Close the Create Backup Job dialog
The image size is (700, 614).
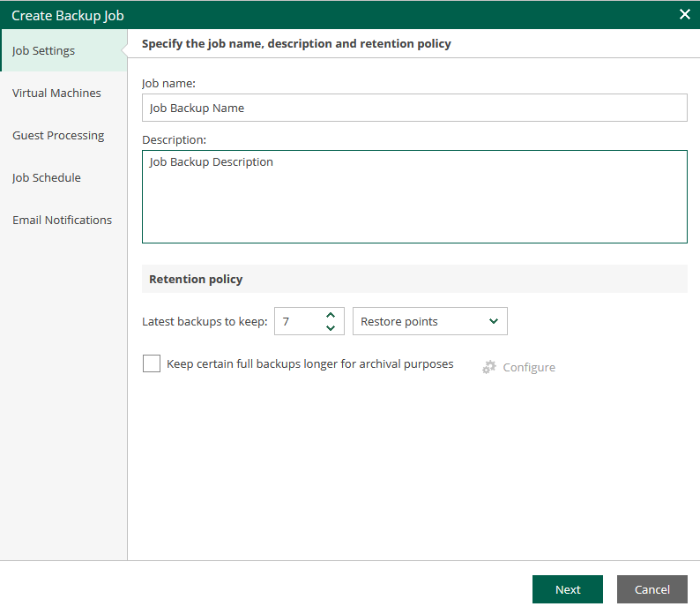tap(685, 14)
